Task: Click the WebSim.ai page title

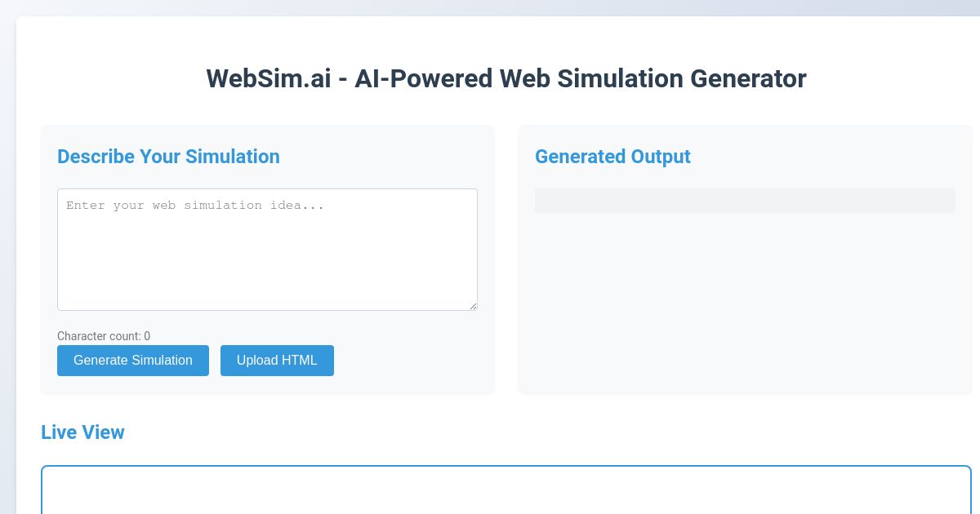Action: coord(506,78)
